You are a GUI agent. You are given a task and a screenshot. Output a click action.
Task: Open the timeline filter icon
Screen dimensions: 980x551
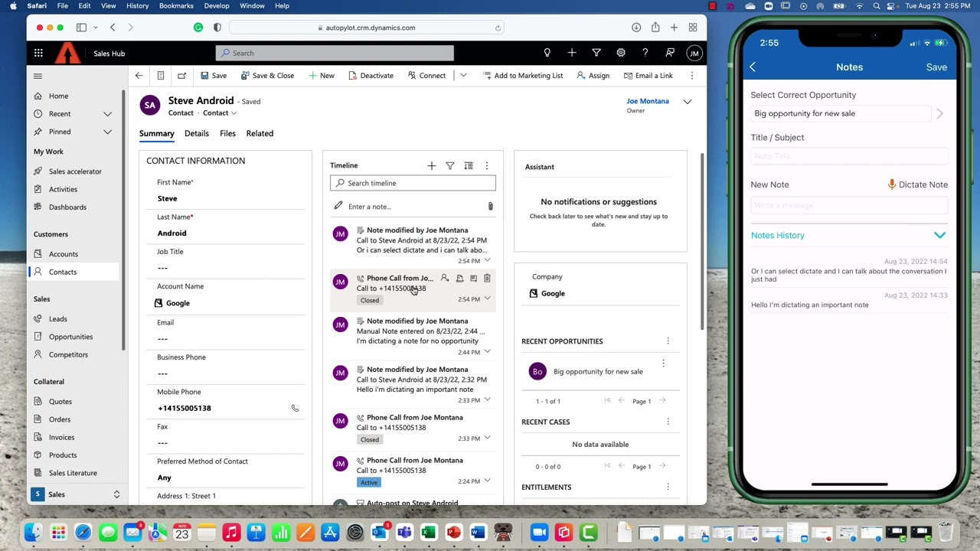[450, 165]
